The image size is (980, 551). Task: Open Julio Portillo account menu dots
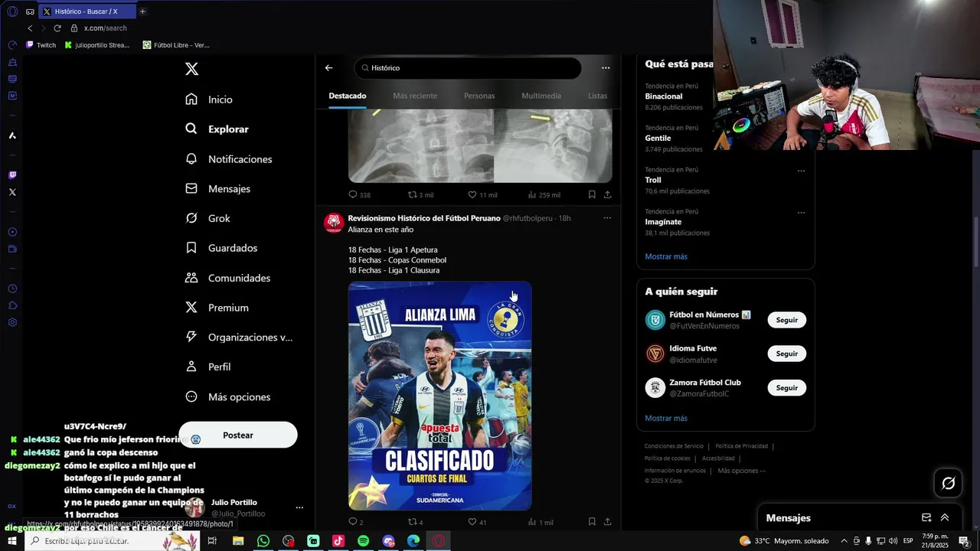click(299, 507)
